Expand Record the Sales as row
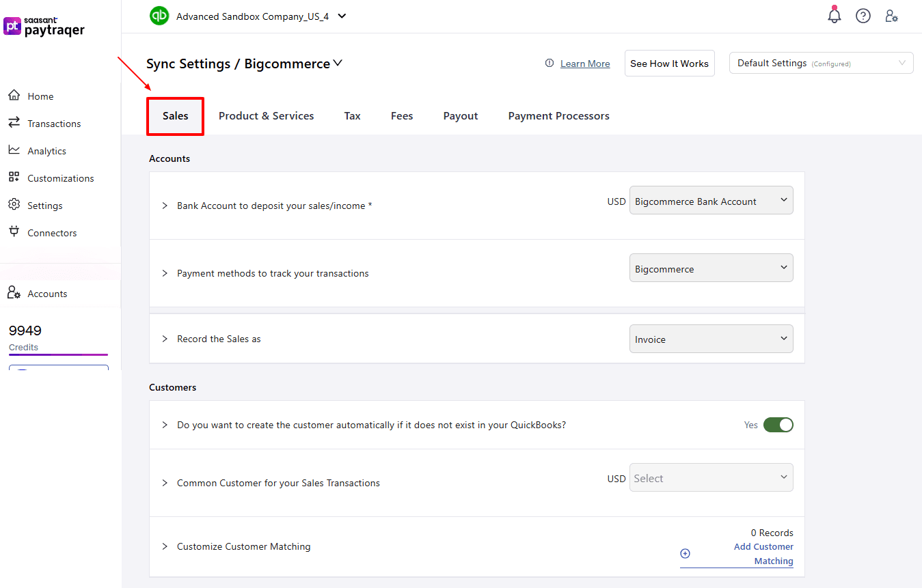The width and height of the screenshot is (922, 588). [165, 339]
